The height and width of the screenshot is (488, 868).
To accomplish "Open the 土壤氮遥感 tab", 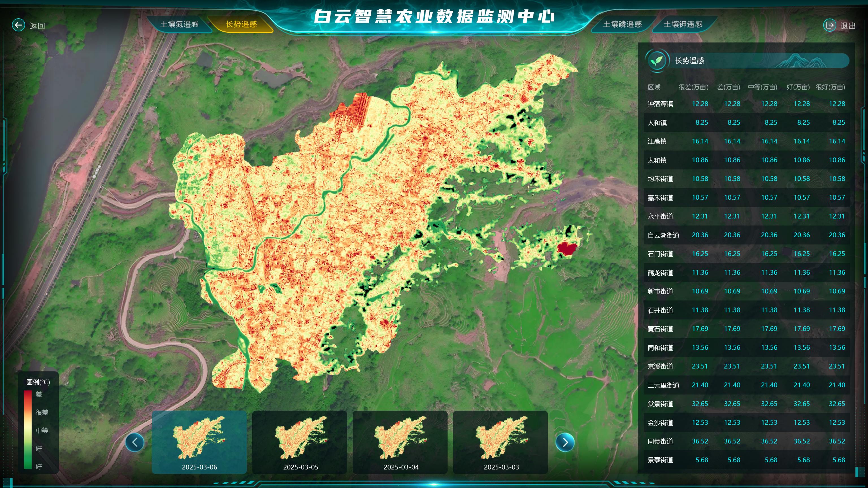I will point(179,24).
